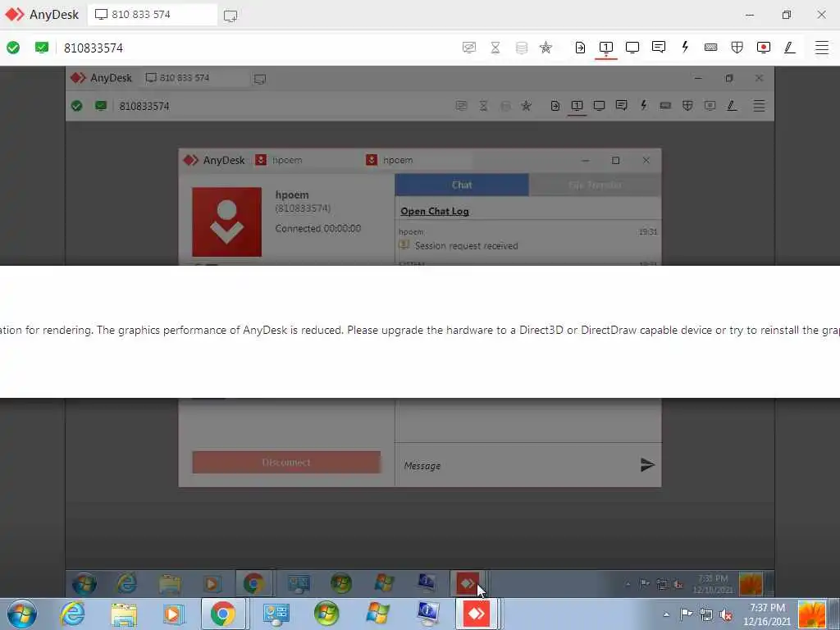
Task: Click Chrome icon on dimmed remote taskbar
Action: 254,583
